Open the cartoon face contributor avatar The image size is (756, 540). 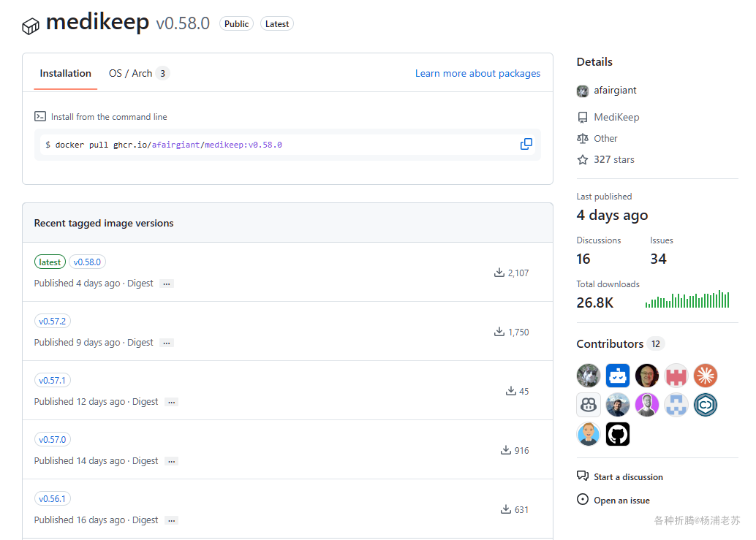point(589,434)
